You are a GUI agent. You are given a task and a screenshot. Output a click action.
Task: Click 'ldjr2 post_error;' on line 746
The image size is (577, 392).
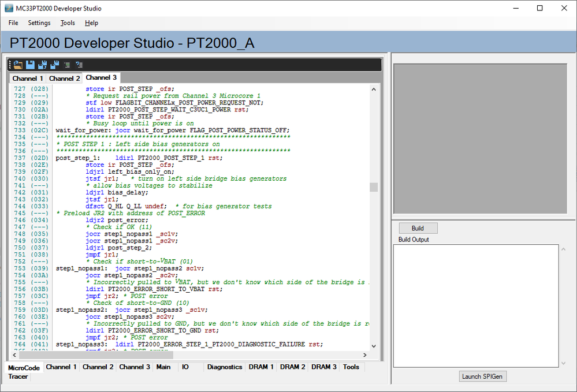117,221
